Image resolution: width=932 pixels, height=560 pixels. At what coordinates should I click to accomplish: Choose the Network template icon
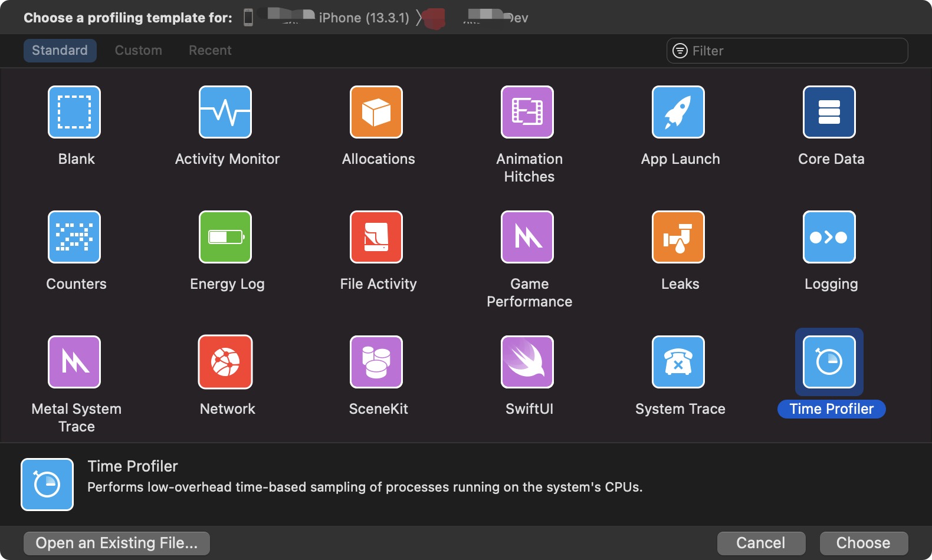pyautogui.click(x=225, y=362)
